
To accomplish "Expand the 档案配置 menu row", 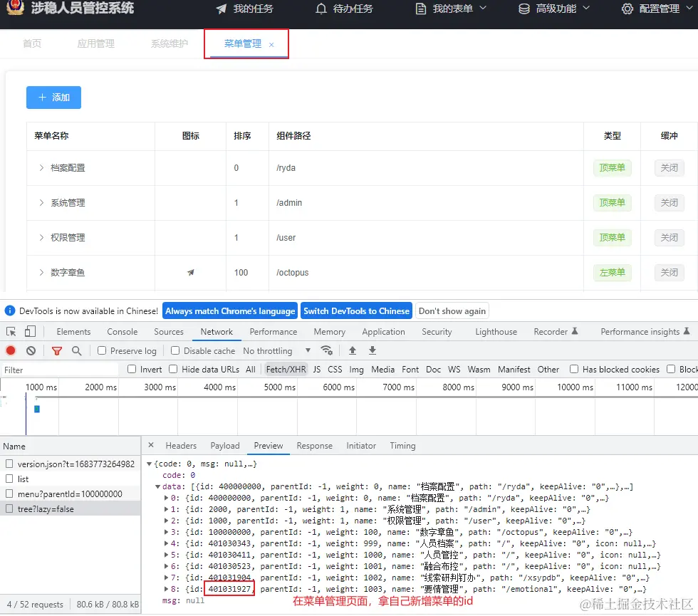I will [x=41, y=168].
